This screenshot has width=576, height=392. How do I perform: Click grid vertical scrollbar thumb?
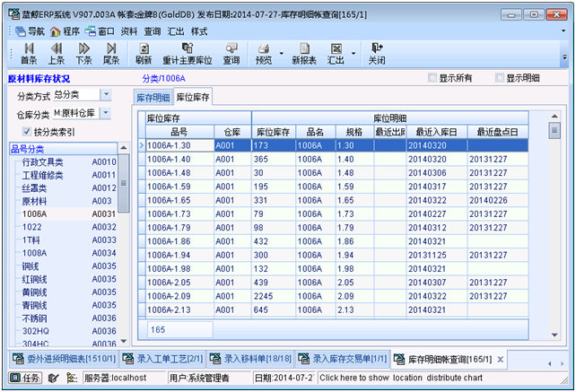[x=554, y=130]
